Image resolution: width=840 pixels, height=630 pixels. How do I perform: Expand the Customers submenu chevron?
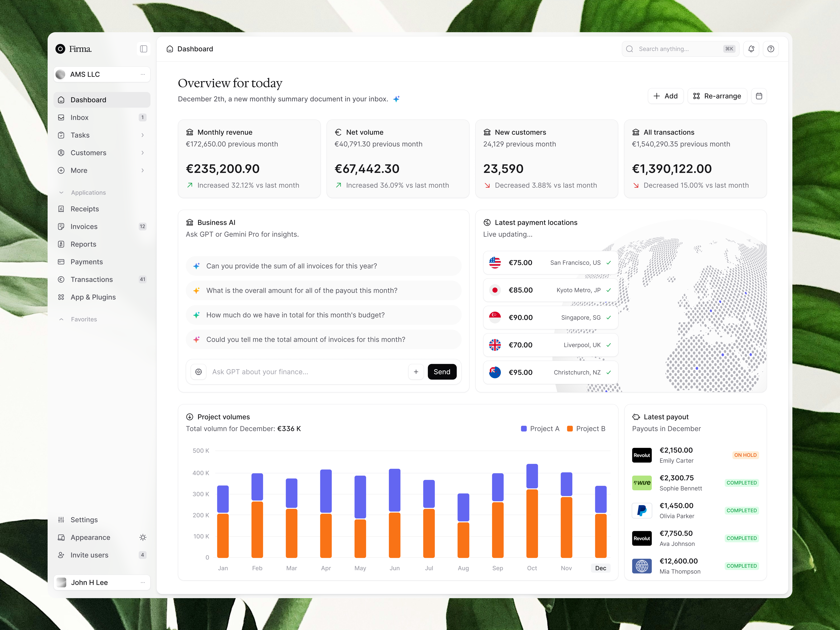143,153
